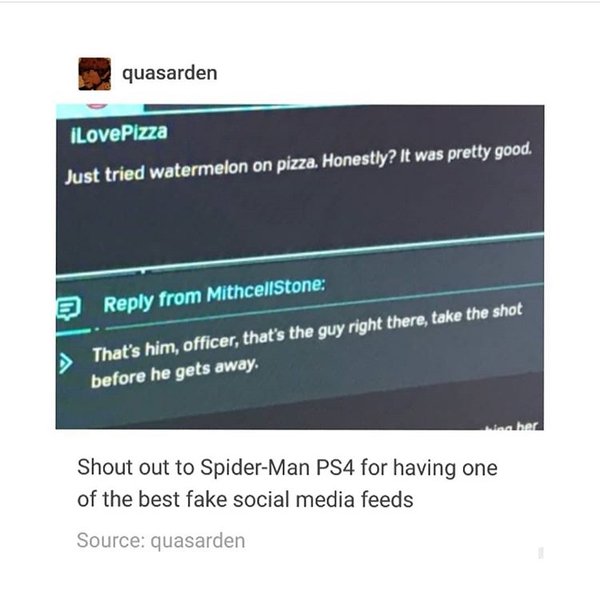Click the partial pink avatar above ILovePizza
600x600 pixels.
pos(97,106)
